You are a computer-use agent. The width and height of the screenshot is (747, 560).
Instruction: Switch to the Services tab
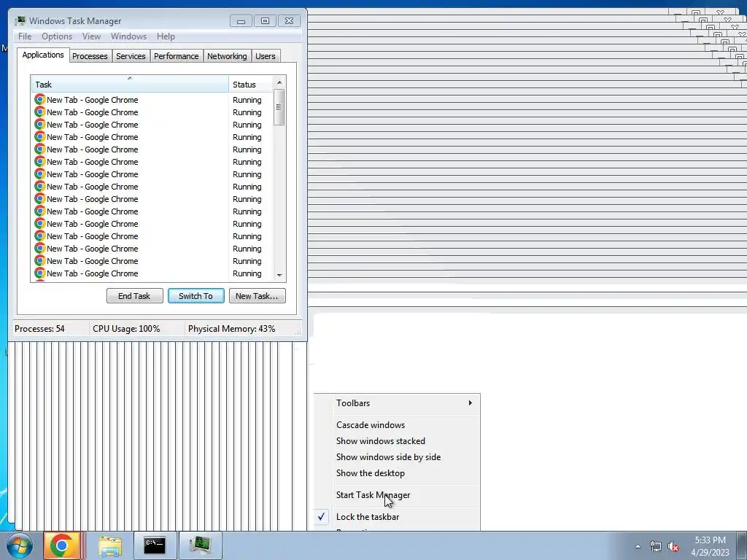click(131, 56)
